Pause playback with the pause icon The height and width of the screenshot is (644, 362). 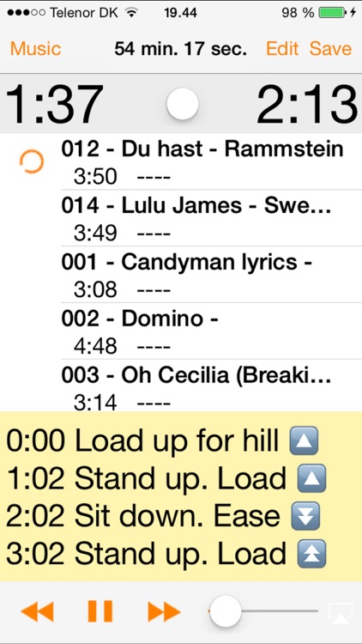pyautogui.click(x=100, y=611)
